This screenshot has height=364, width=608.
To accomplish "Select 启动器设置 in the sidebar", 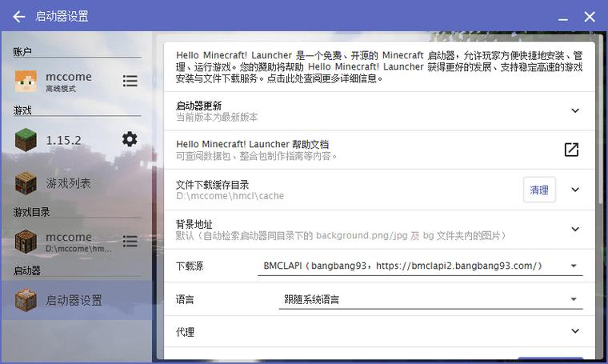I will point(74,300).
